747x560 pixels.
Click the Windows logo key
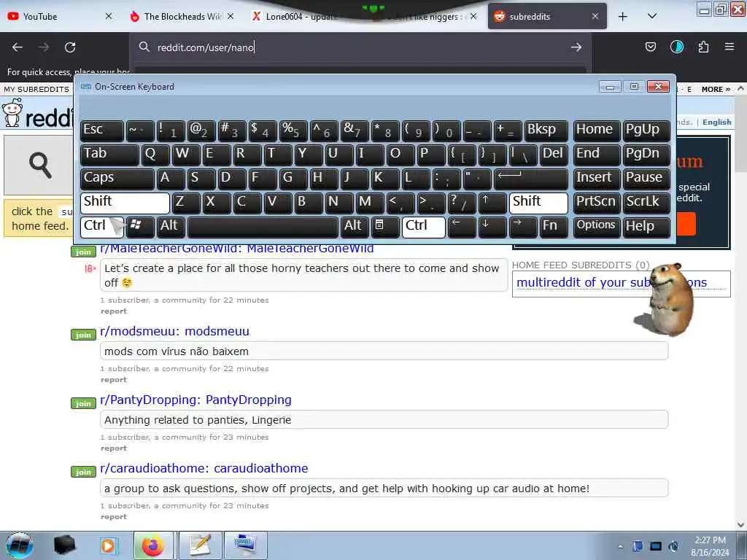(141, 227)
